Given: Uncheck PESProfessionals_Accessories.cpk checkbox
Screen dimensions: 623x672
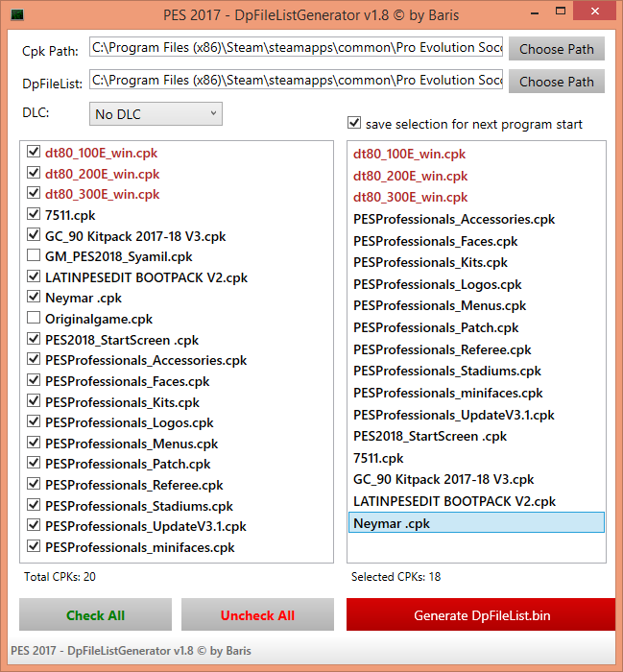Looking at the screenshot, I should (x=34, y=359).
